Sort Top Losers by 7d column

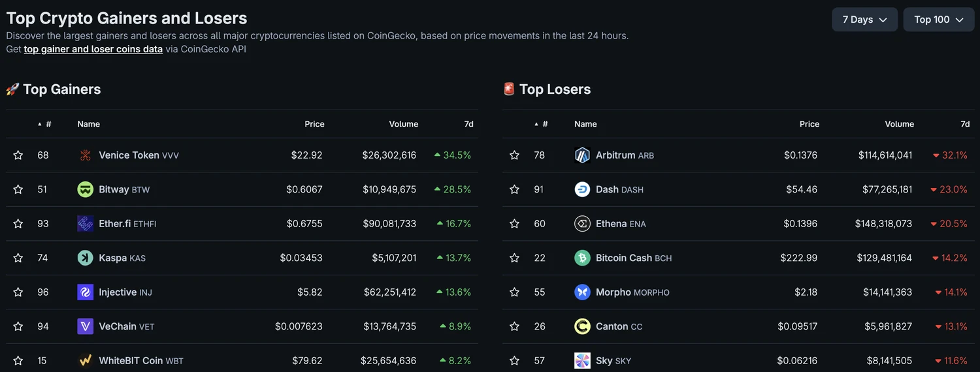[x=965, y=124]
